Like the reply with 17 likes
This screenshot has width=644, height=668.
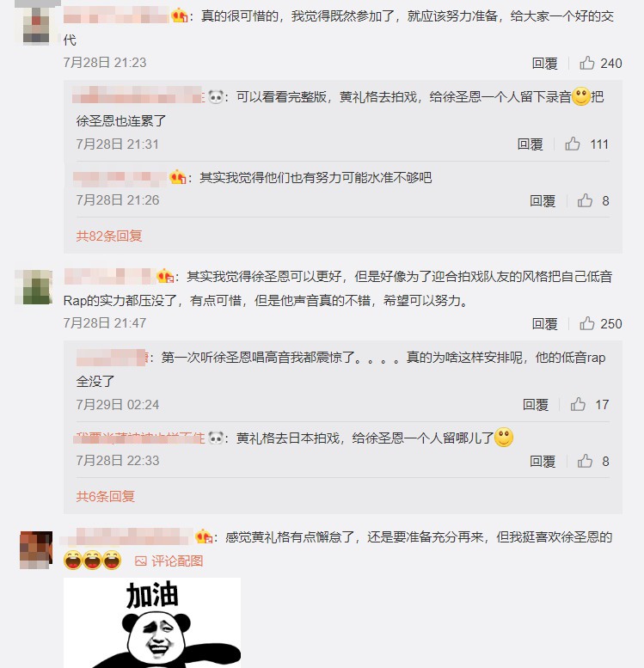578,404
